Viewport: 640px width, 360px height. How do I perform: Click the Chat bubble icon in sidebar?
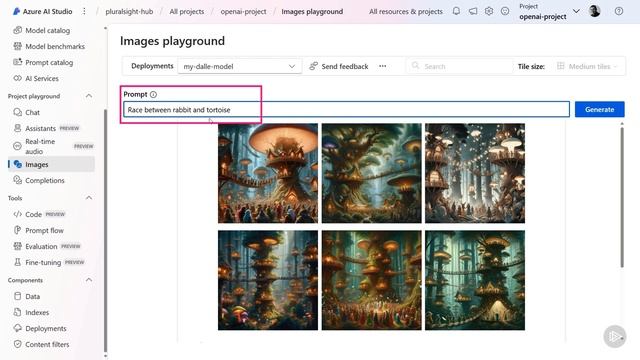tap(18, 112)
